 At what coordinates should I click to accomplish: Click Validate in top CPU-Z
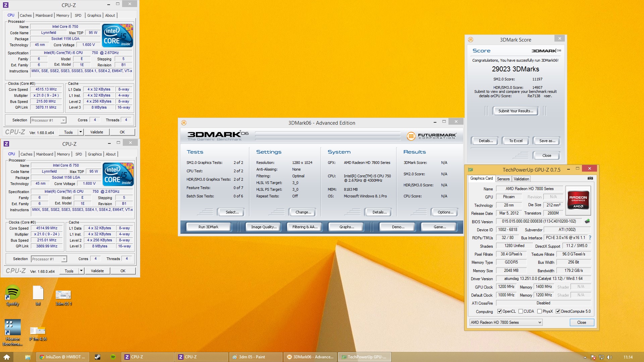click(97, 132)
